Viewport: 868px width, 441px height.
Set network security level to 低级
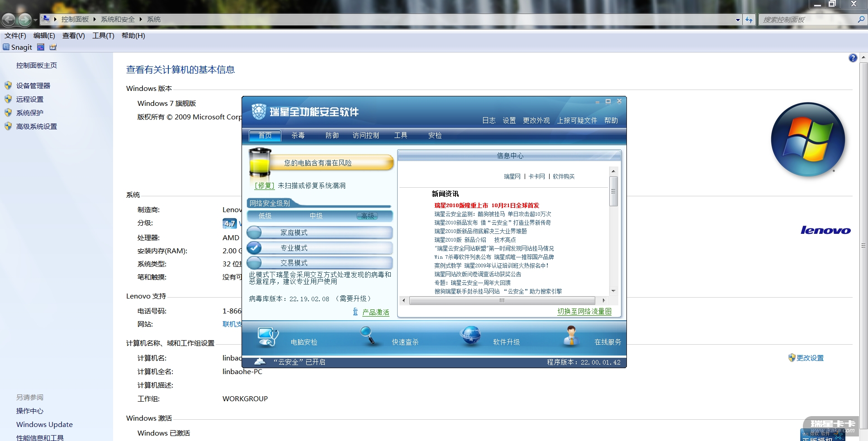tap(265, 216)
